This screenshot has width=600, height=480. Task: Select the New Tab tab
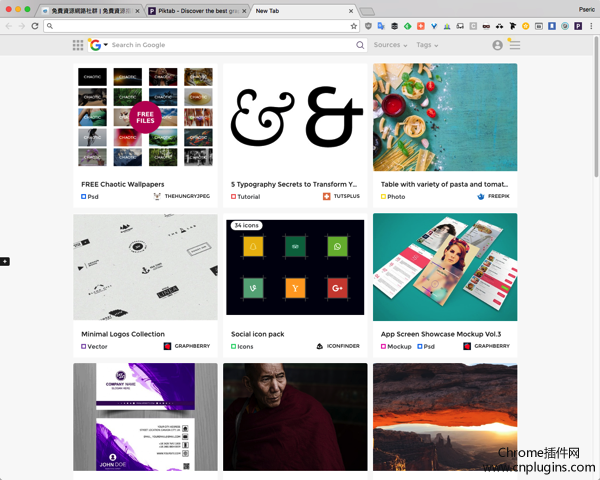click(x=302, y=11)
